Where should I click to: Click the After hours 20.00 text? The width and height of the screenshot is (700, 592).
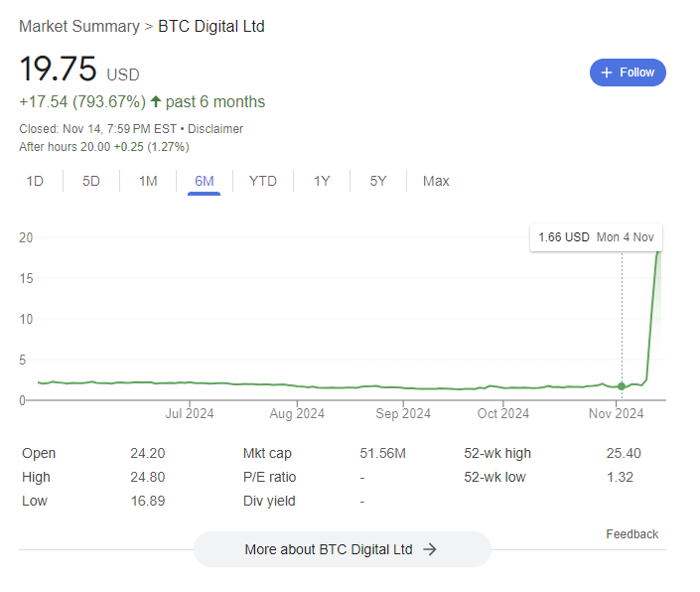point(65,147)
